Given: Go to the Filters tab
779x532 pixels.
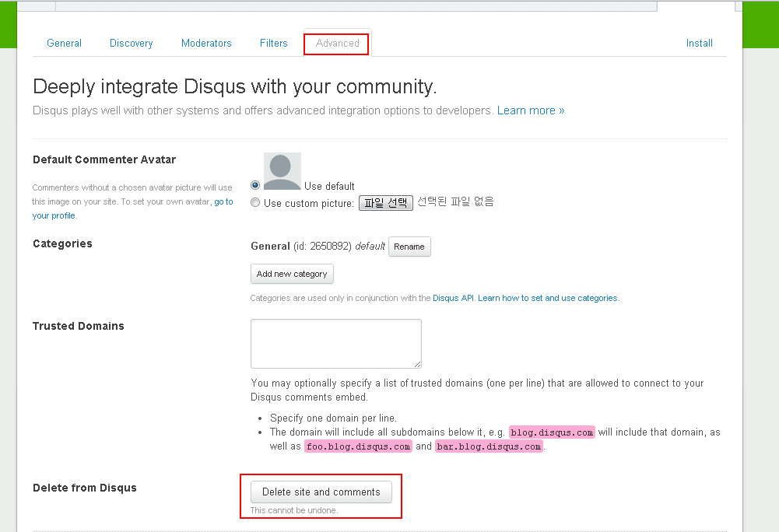Looking at the screenshot, I should [274, 44].
